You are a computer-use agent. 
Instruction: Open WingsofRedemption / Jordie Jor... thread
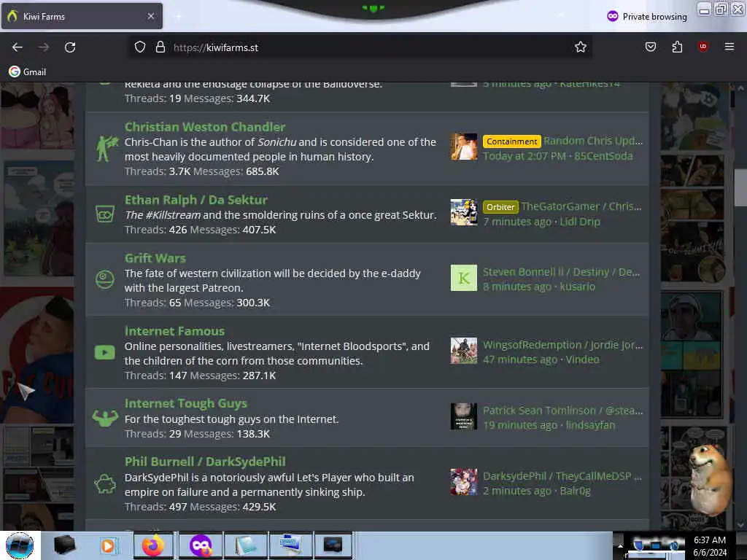click(x=562, y=345)
